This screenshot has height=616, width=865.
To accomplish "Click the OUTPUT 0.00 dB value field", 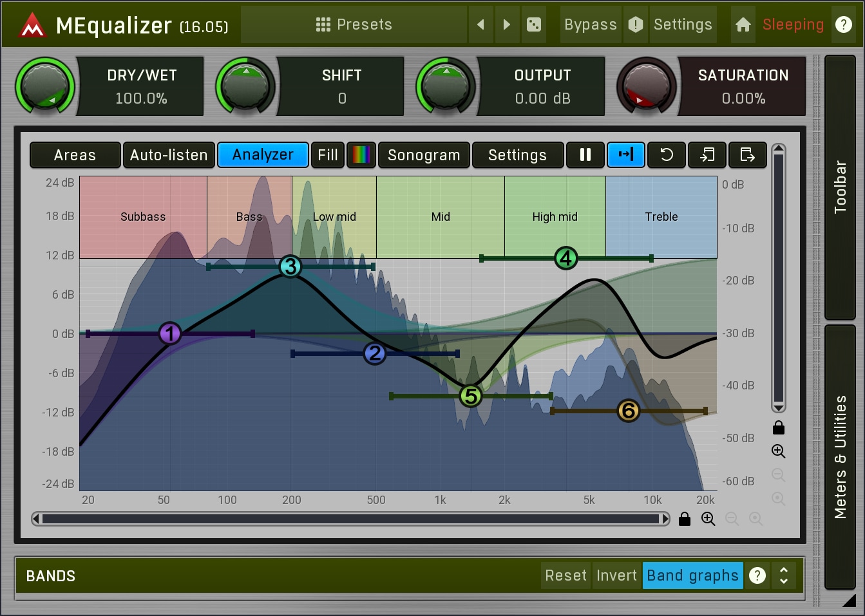I will pyautogui.click(x=542, y=98).
